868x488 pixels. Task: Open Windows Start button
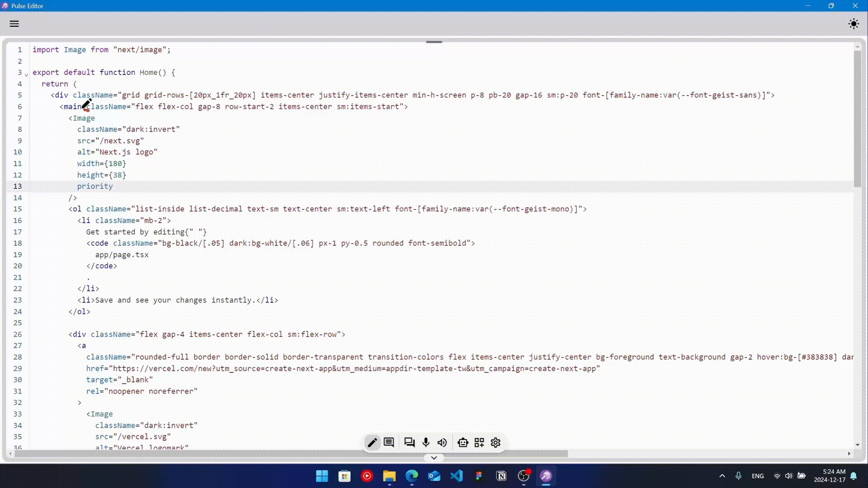[322, 476]
